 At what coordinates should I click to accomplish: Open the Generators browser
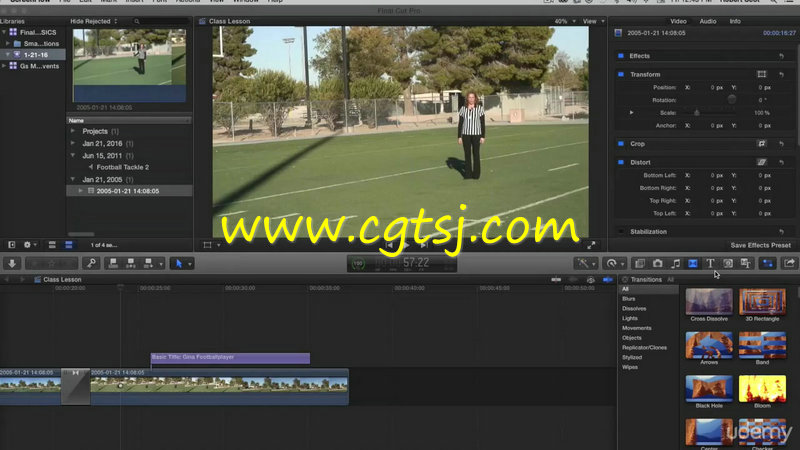tap(728, 263)
